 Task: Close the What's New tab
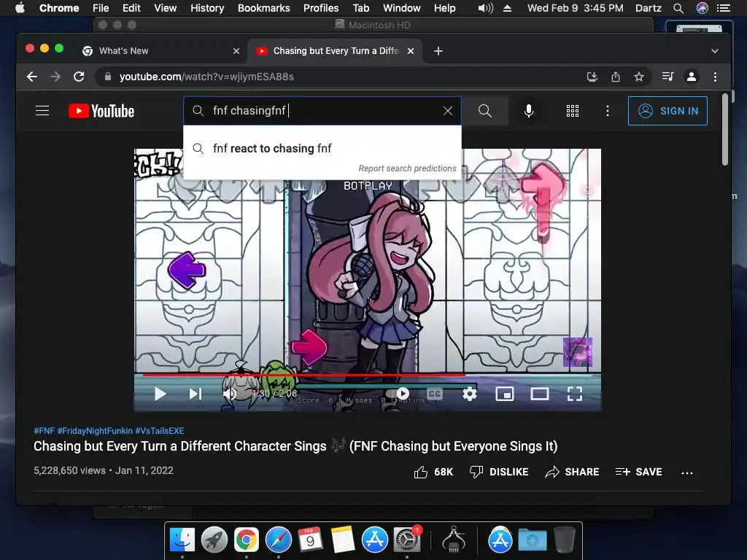(236, 51)
